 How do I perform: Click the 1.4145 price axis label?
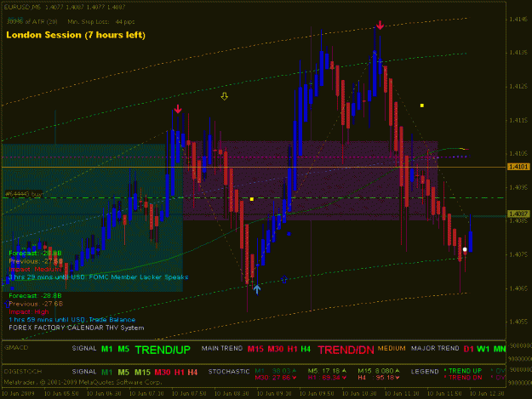coord(518,20)
